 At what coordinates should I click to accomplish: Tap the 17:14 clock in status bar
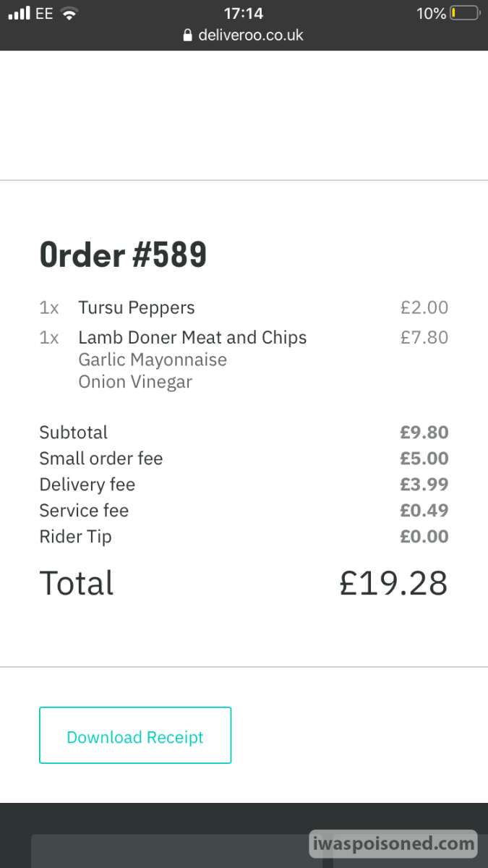coord(244,14)
